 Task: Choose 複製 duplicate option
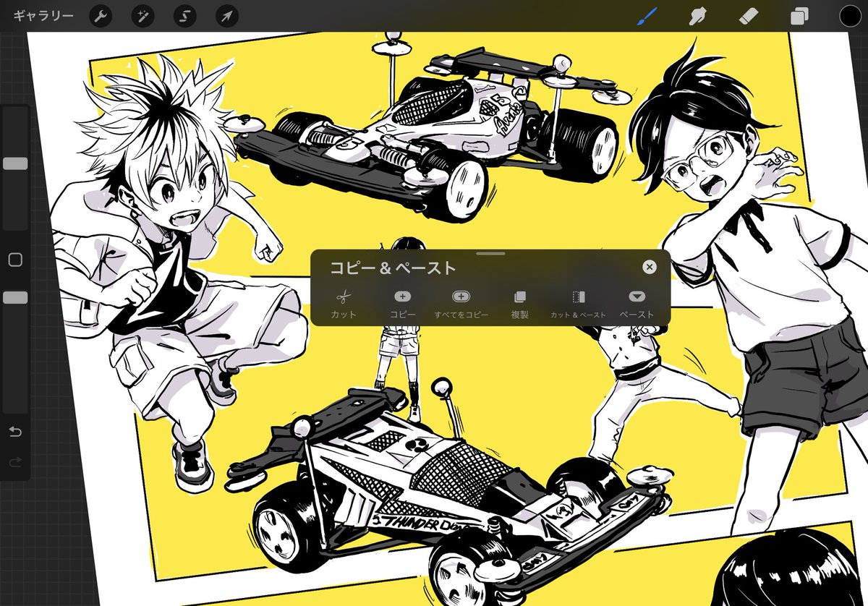coord(520,304)
